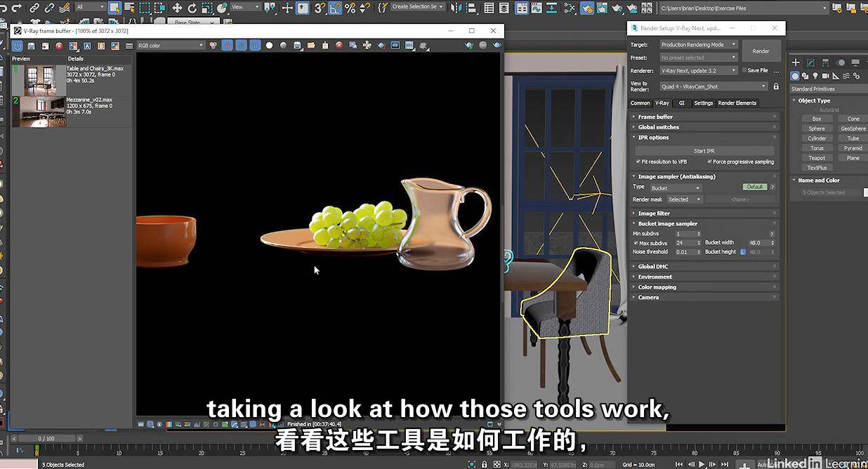Enable the Save File checkbox
Screen dimensions: 868x469
(744, 70)
